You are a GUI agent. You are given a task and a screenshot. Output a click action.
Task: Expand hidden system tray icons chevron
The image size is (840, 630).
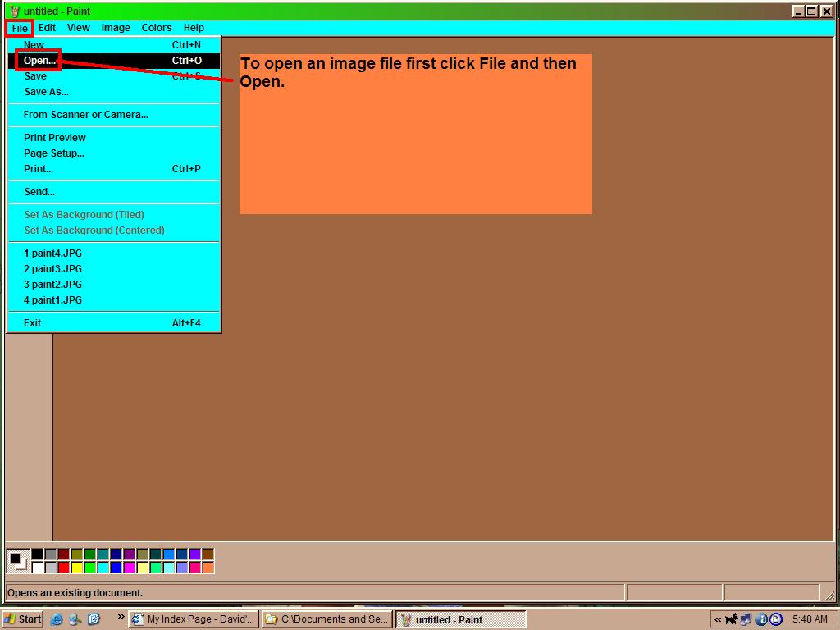click(718, 620)
